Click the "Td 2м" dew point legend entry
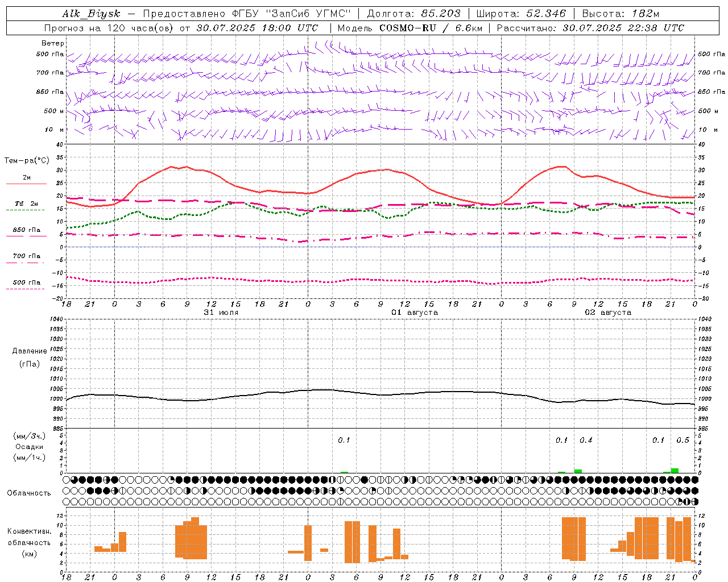This screenshot has width=728, height=582. [27, 203]
